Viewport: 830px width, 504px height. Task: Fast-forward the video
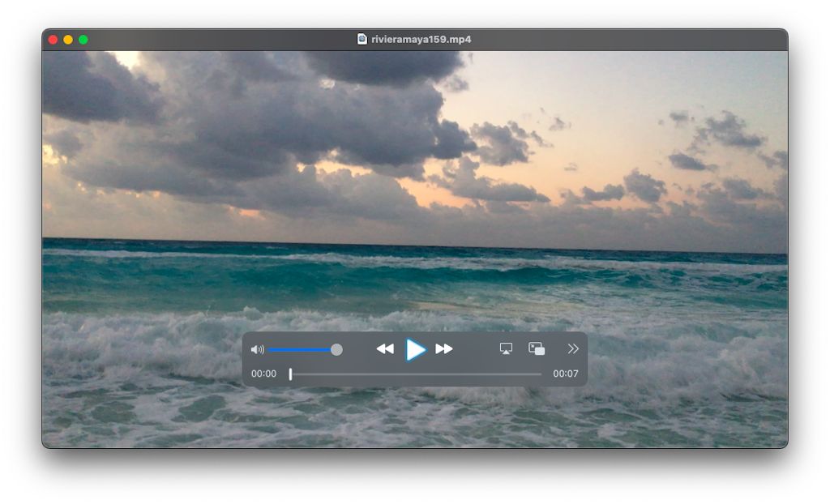click(444, 349)
